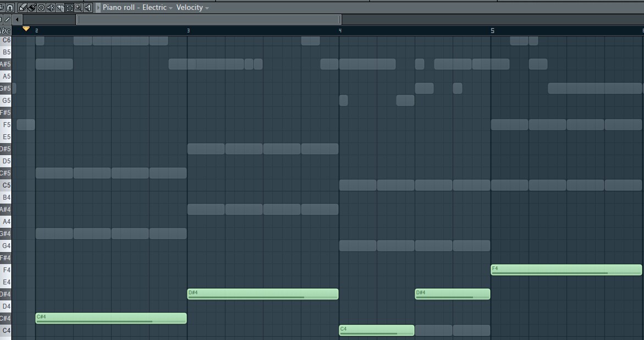Screen dimensions: 644x340
Task: Open the Piano roll - Electric dropdown
Action: pyautogui.click(x=137, y=7)
